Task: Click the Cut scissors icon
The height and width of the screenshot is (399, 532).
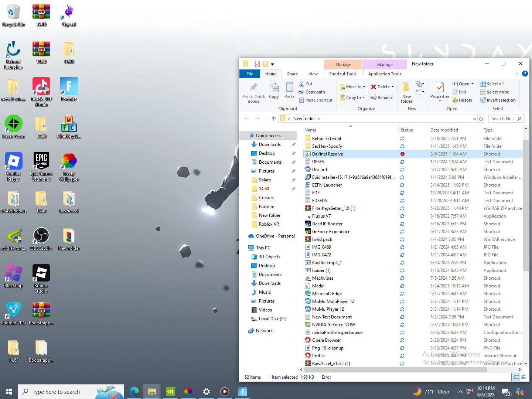Action: point(301,84)
